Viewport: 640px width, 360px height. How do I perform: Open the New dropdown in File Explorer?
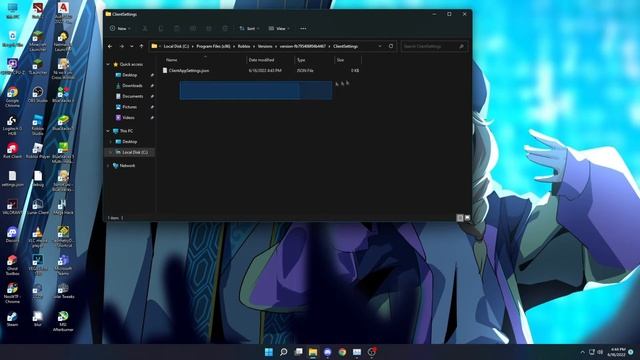[120, 29]
